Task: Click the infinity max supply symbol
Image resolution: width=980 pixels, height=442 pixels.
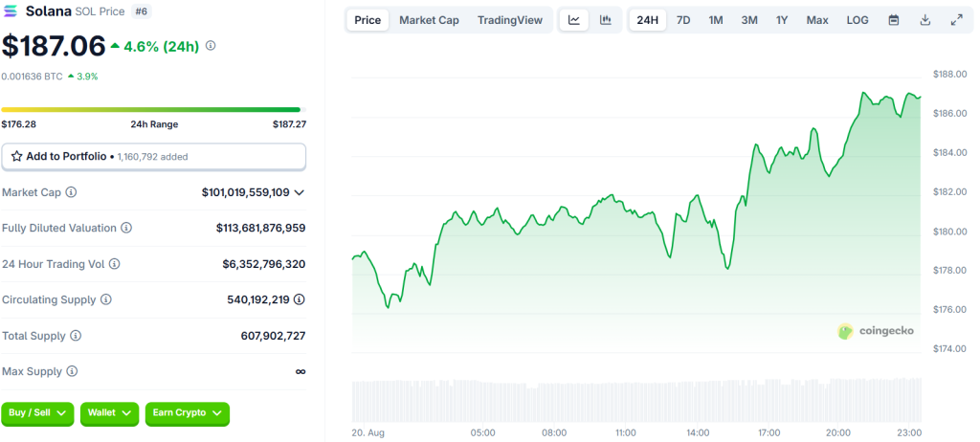Action: [x=301, y=372]
